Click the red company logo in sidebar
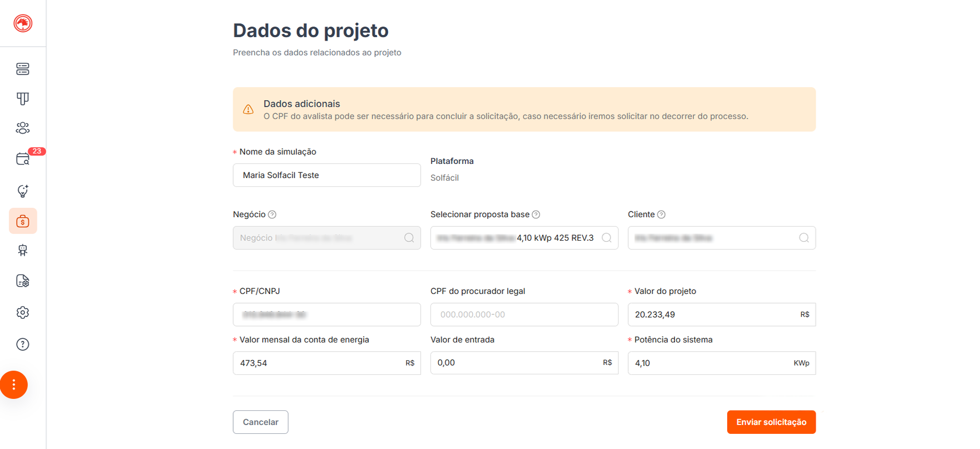The image size is (980, 449). point(23,23)
